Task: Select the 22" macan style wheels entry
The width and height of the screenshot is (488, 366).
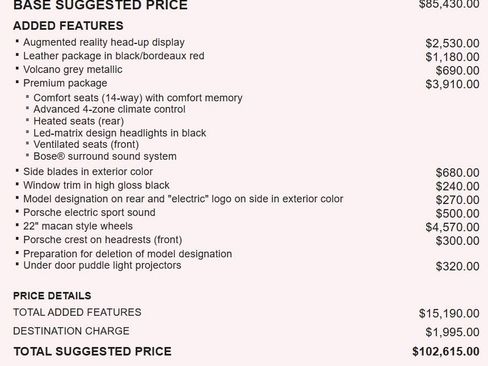Action: pos(78,226)
